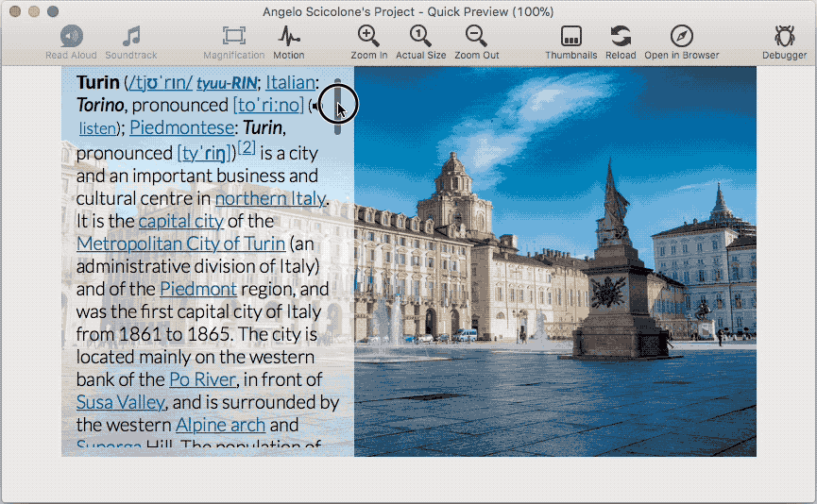
Task: Open the Italian language link
Action: point(290,82)
